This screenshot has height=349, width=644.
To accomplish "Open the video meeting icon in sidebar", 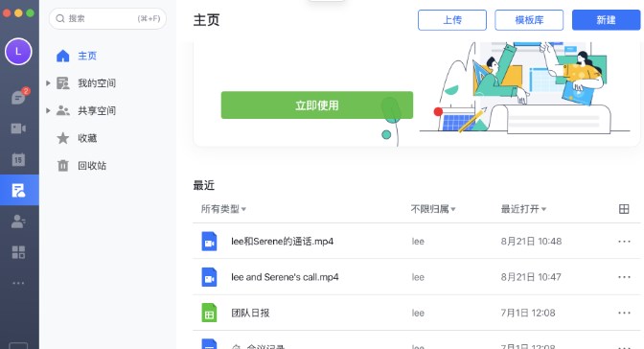I will click(18, 128).
